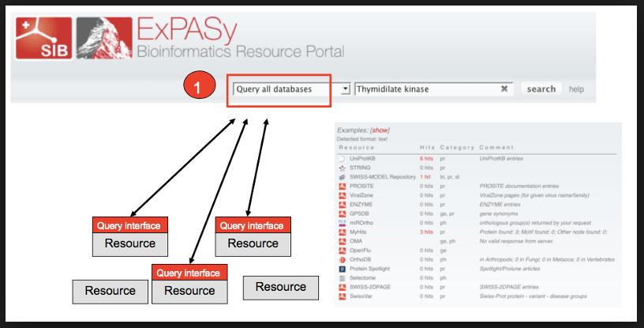This screenshot has height=328, width=644.
Task: Select the miROrtho resource name
Action: tap(361, 223)
